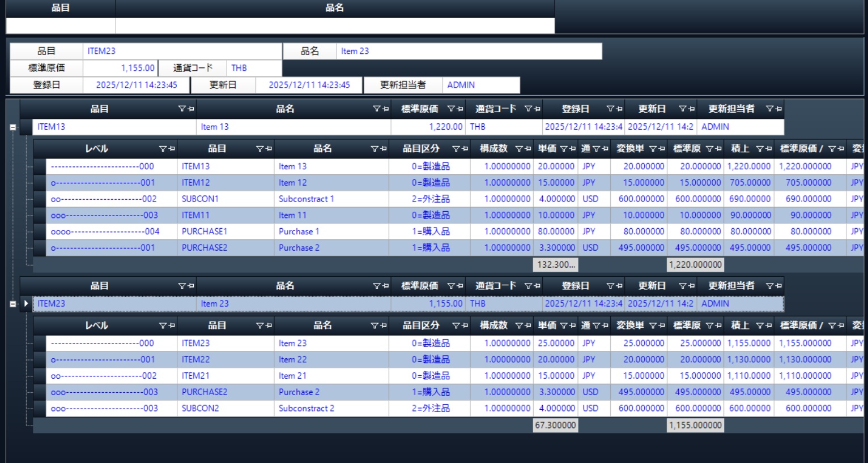Pin 更新担当者 column in header above ITEM23 row

778,286
